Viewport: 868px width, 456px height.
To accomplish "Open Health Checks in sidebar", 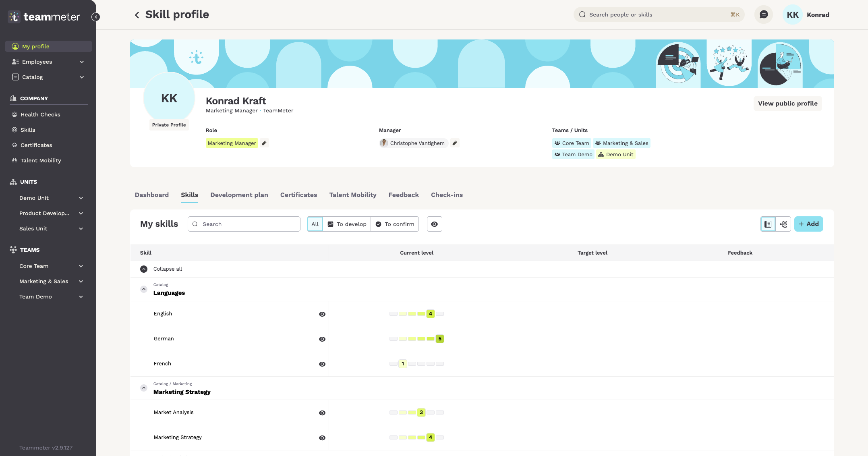I will (40, 114).
